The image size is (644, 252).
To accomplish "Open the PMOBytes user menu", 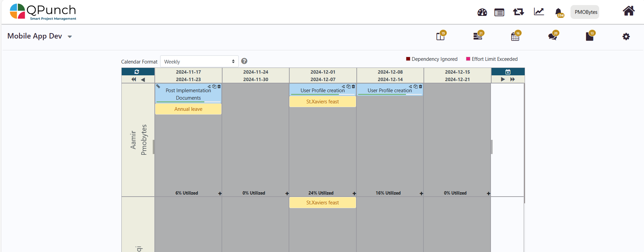I will coord(586,12).
